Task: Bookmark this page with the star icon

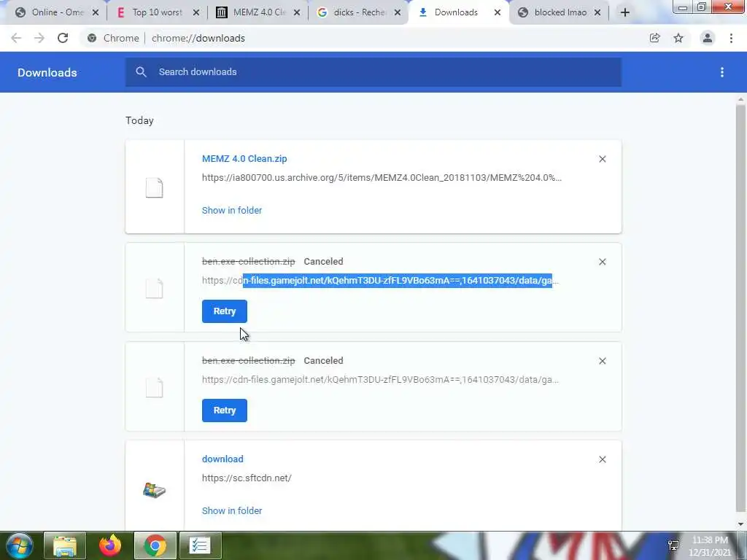Action: pos(678,38)
